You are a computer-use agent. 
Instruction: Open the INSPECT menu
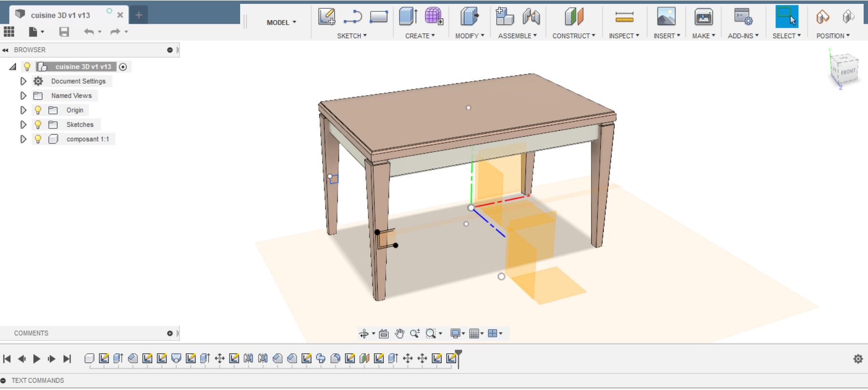[x=624, y=36]
